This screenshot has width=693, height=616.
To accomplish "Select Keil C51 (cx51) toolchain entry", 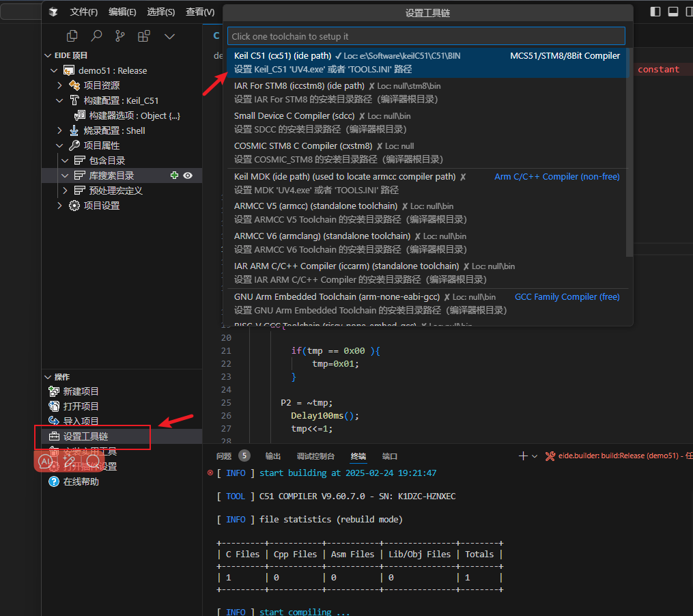I will click(x=427, y=62).
